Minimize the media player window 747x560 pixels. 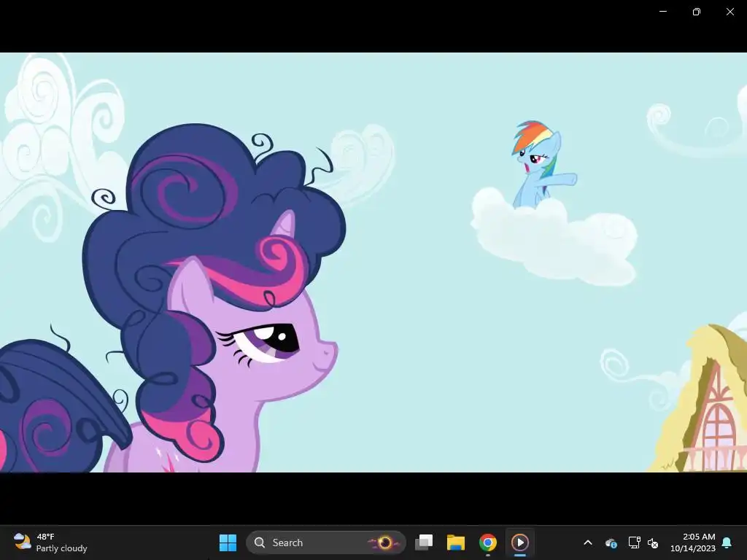662,12
